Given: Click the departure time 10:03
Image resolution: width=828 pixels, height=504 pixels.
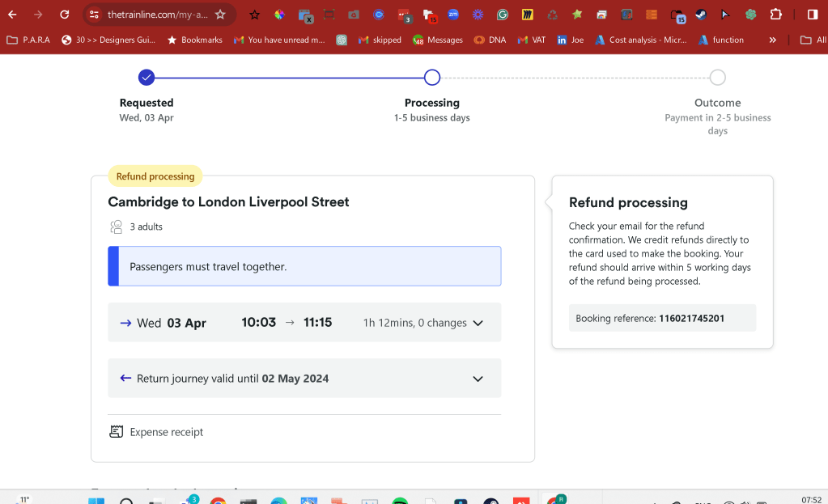Looking at the screenshot, I should point(259,323).
